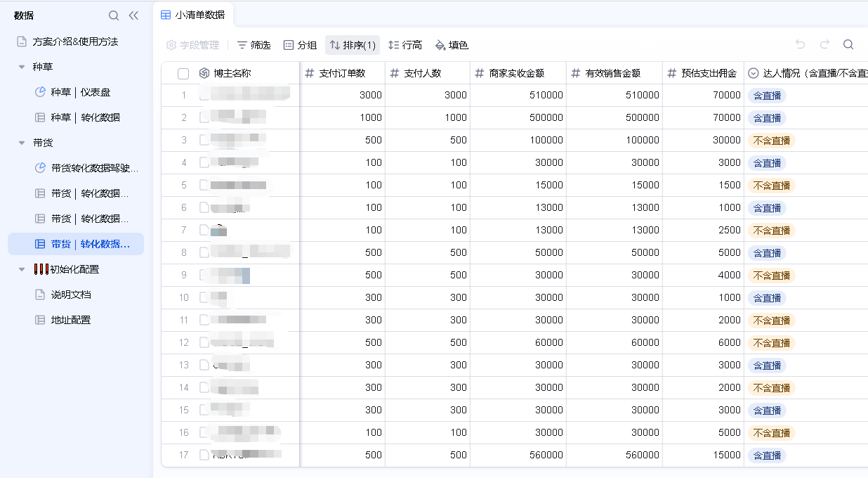Open 地址配置 table in the sidebar

[x=70, y=320]
